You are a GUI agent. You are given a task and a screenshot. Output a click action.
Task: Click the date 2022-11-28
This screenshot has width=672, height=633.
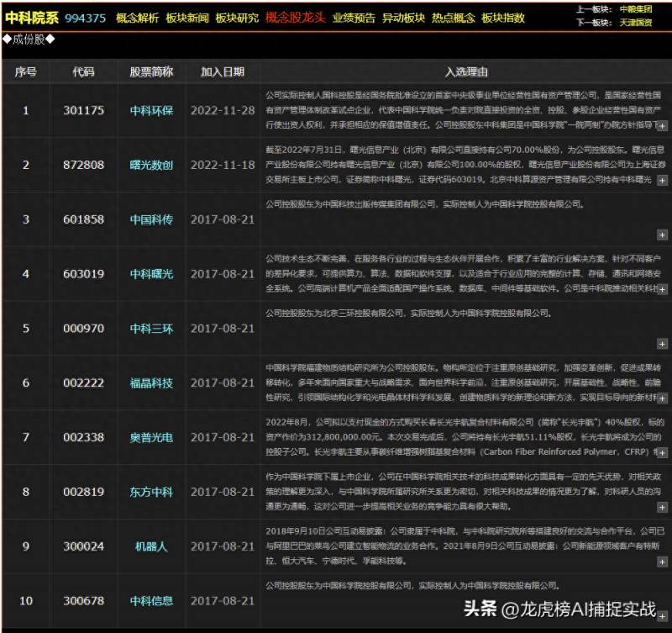click(x=223, y=111)
